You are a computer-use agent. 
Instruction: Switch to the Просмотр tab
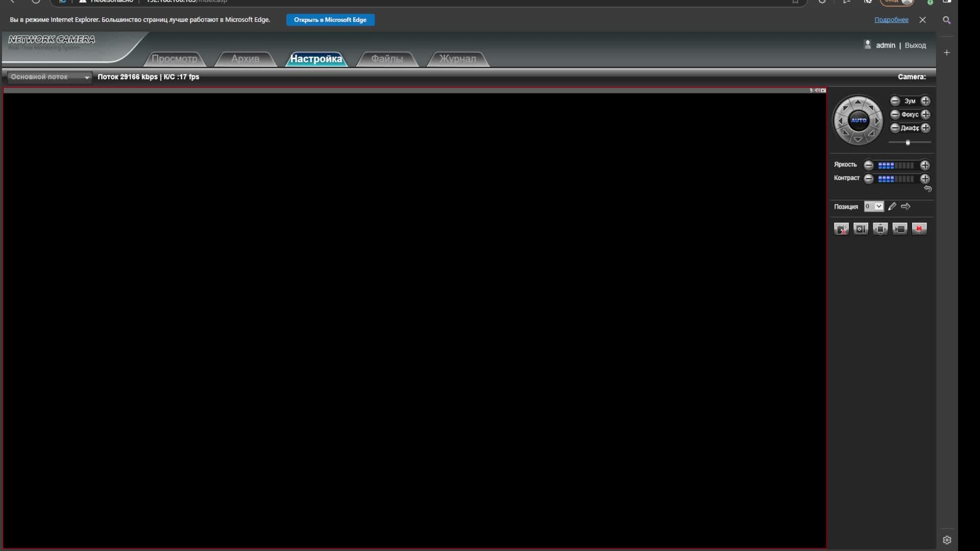(174, 59)
